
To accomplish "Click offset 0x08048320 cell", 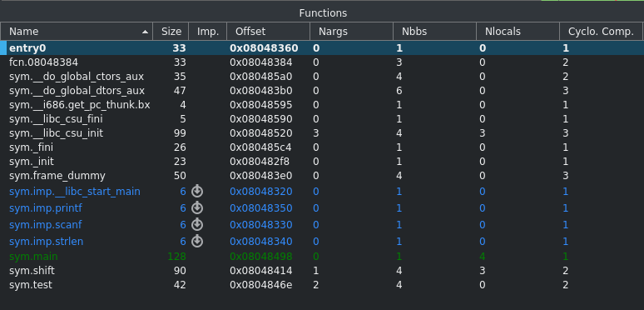I will pyautogui.click(x=260, y=192).
